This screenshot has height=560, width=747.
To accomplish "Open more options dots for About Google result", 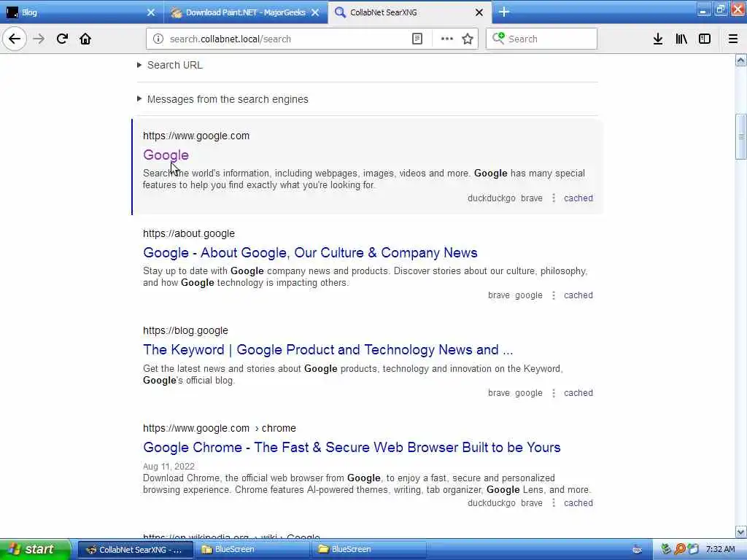I will coord(554,295).
